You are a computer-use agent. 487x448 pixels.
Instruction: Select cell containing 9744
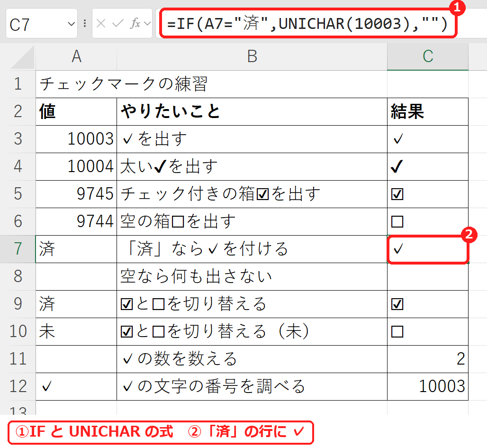[76, 221]
